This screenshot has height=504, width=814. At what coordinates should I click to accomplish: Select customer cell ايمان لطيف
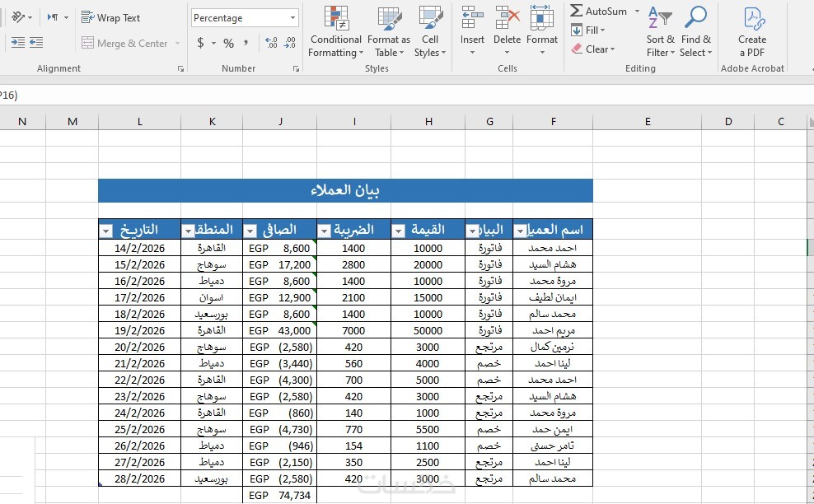click(553, 297)
